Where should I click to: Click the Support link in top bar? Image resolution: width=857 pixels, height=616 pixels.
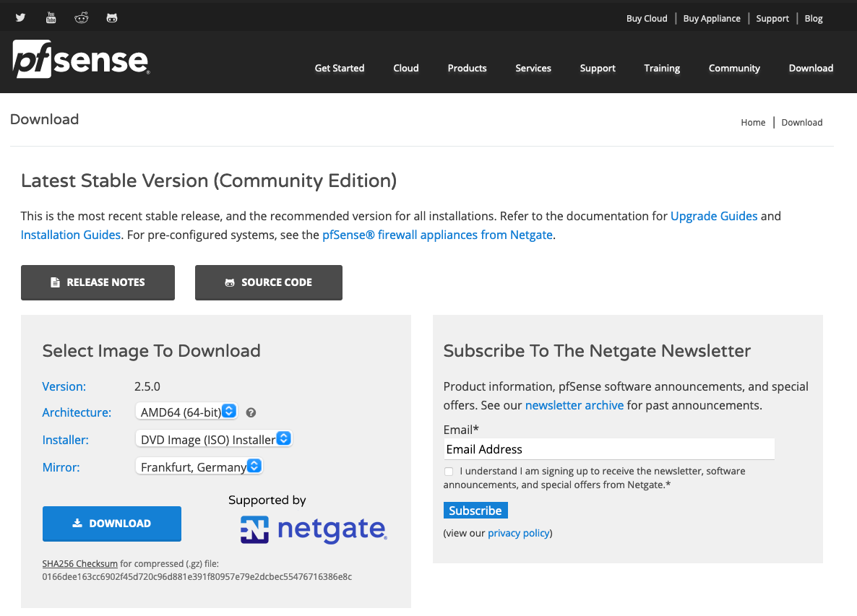772,19
